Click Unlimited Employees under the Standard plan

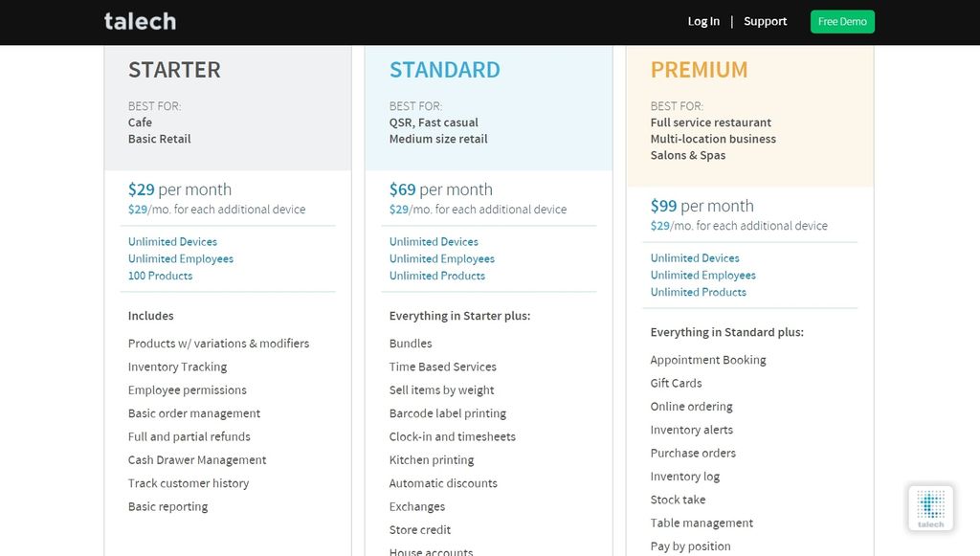[x=441, y=258]
